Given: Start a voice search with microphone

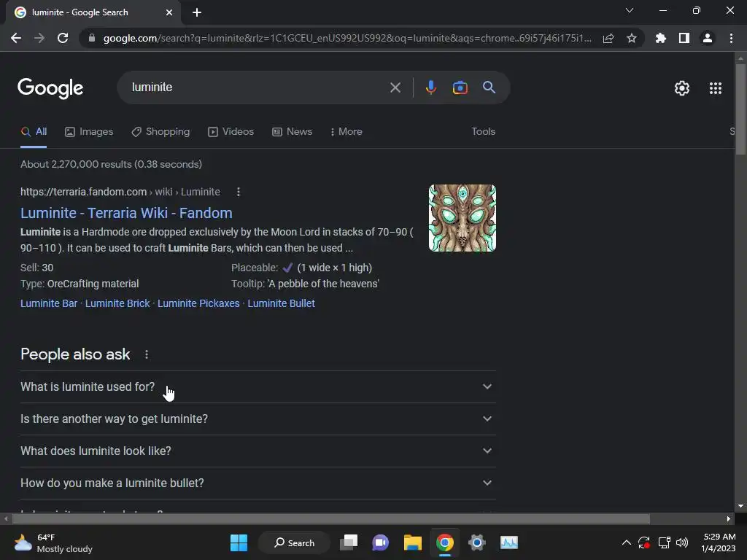Looking at the screenshot, I should pos(430,87).
